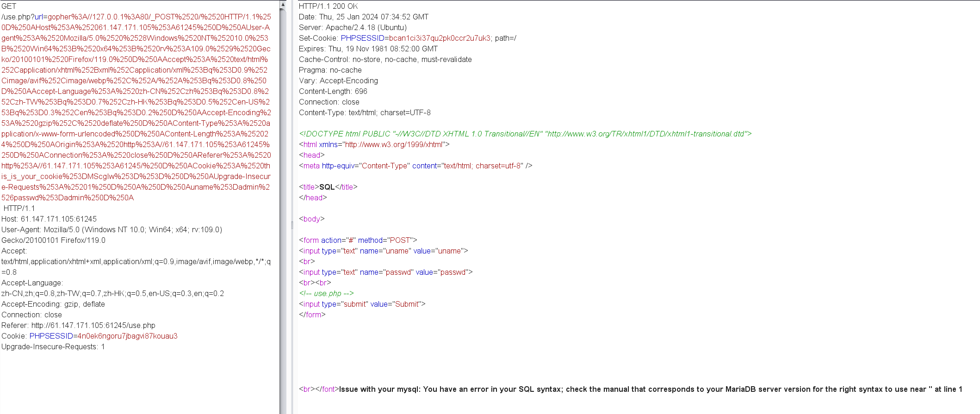
Task: Click the request panel scroll-up arrow
Action: point(283,5)
